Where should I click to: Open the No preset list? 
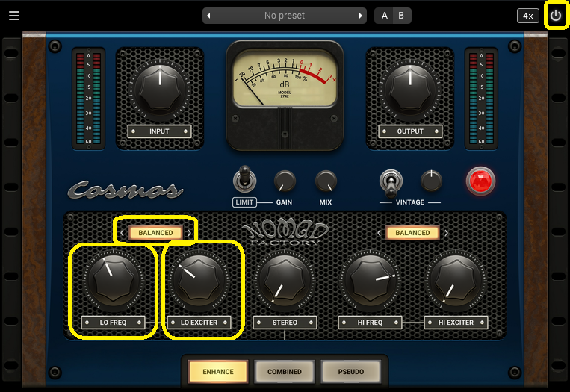pyautogui.click(x=285, y=16)
